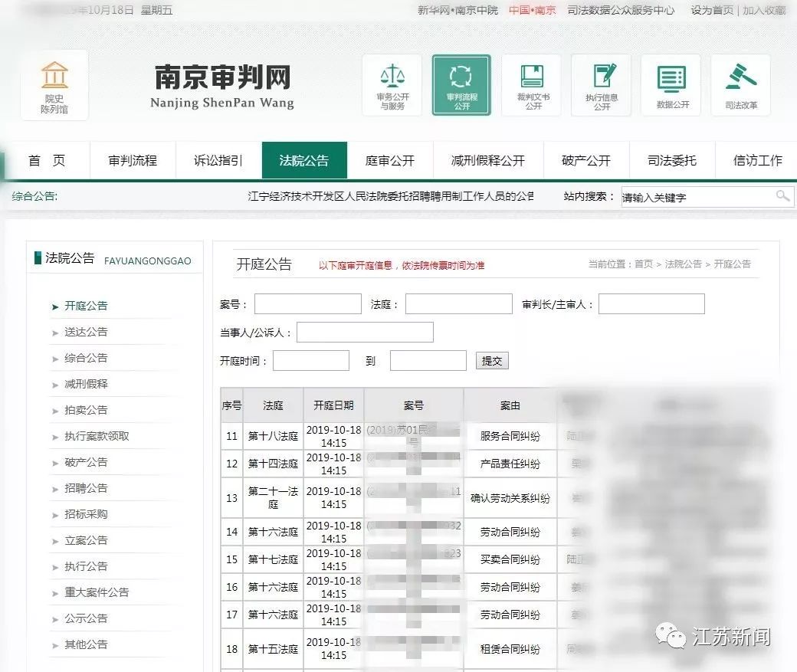Focus the 案号 input field
The height and width of the screenshot is (672, 797).
pyautogui.click(x=308, y=304)
